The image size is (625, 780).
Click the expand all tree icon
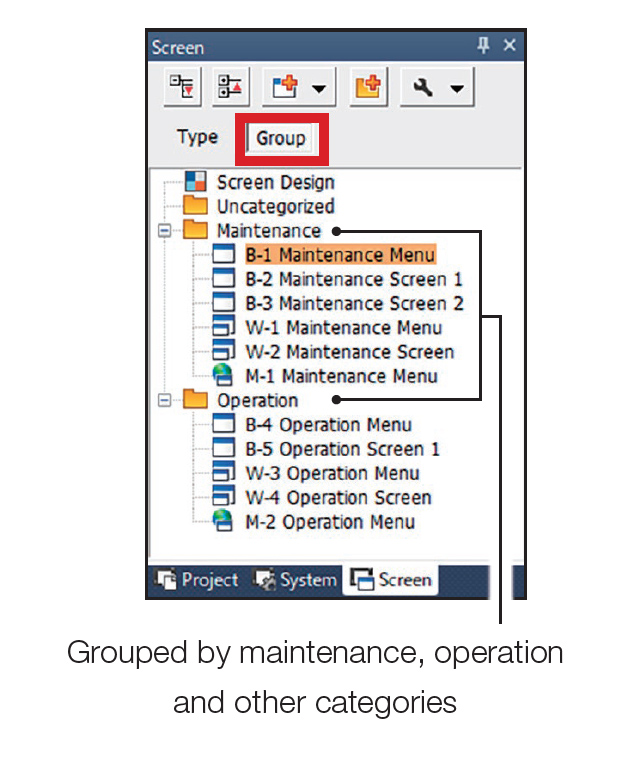point(183,88)
